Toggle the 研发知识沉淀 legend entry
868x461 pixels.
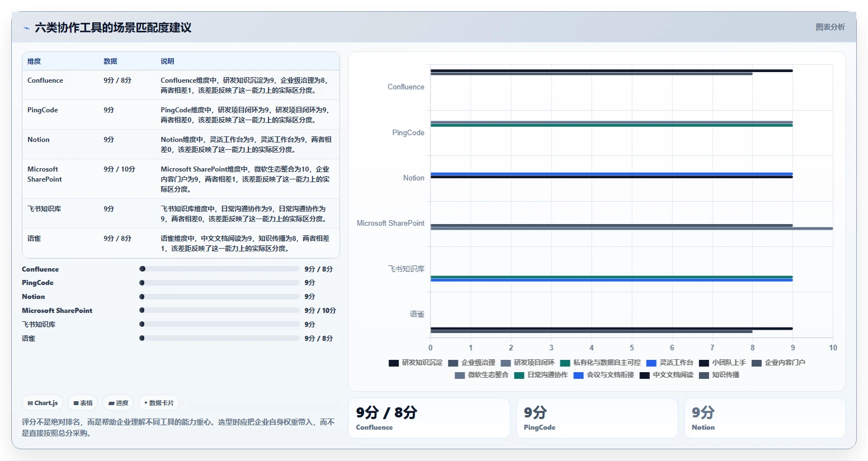(416, 363)
